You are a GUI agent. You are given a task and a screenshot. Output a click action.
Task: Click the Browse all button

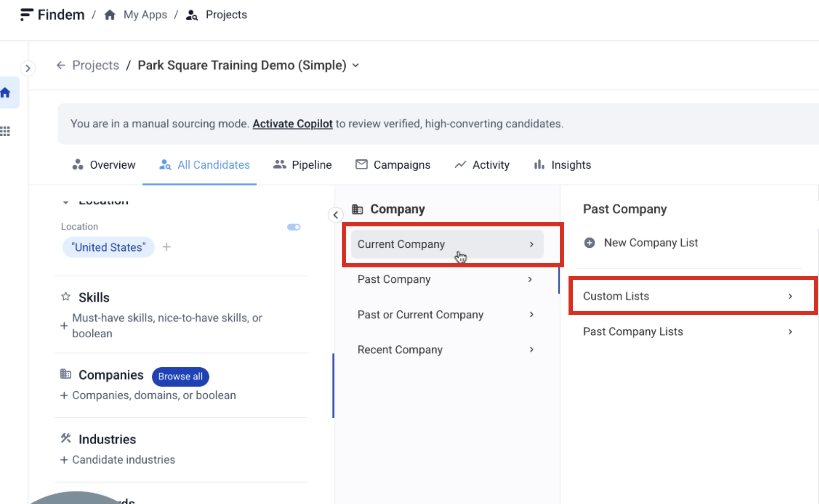[x=180, y=376]
